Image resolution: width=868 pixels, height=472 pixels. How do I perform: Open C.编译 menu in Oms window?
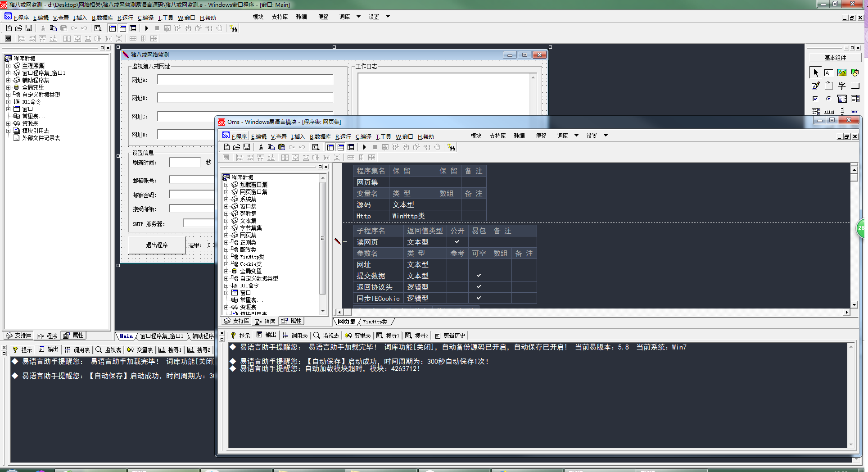pyautogui.click(x=363, y=137)
